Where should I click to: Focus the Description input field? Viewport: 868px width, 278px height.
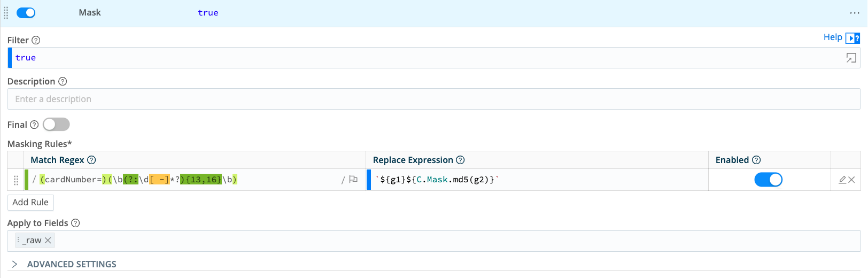click(433, 99)
